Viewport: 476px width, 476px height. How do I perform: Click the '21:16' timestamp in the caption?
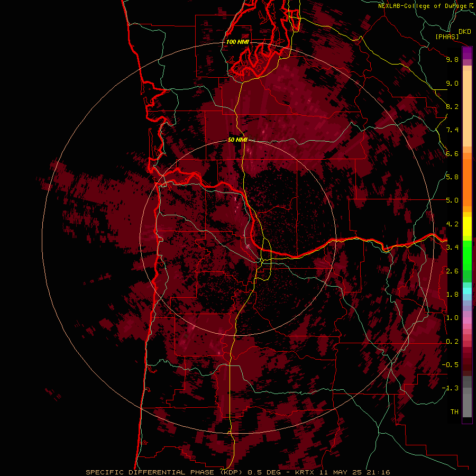point(380,472)
